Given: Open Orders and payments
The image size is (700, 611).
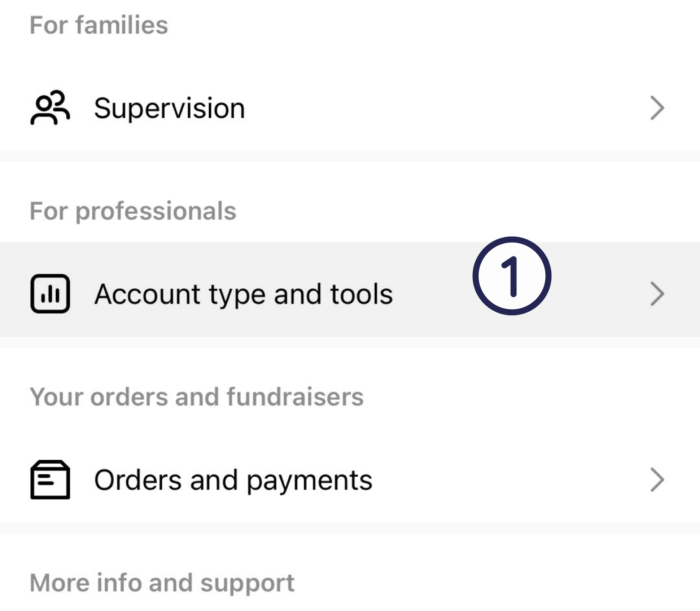Looking at the screenshot, I should click(350, 480).
